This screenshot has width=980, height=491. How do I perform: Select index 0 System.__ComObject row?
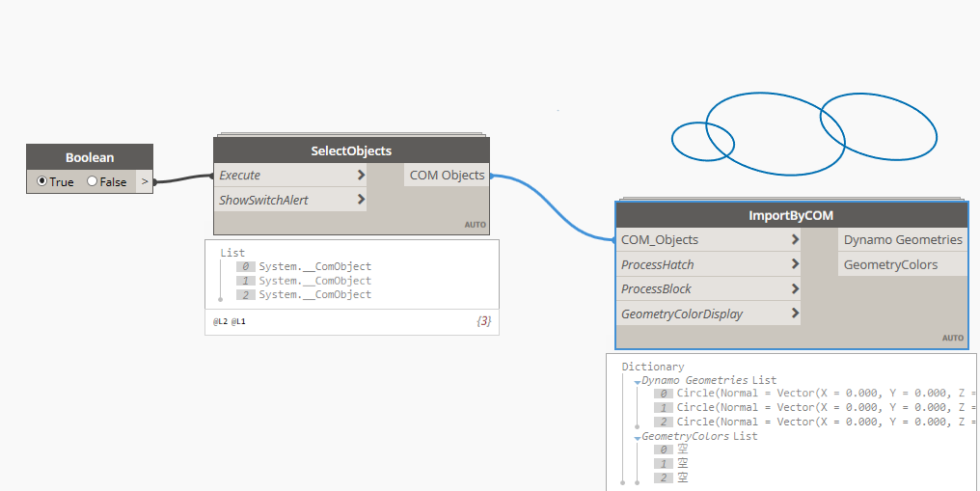pos(304,267)
